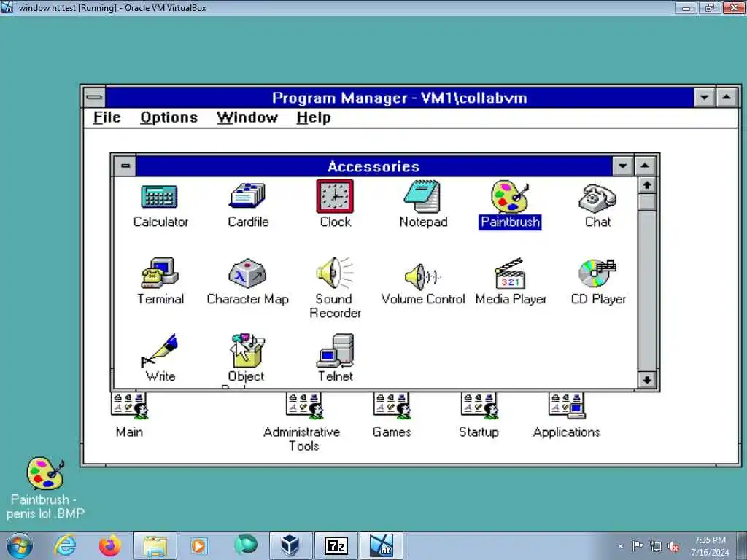Click the Chat telephone icon
Screen dimensions: 747x560
[597, 198]
